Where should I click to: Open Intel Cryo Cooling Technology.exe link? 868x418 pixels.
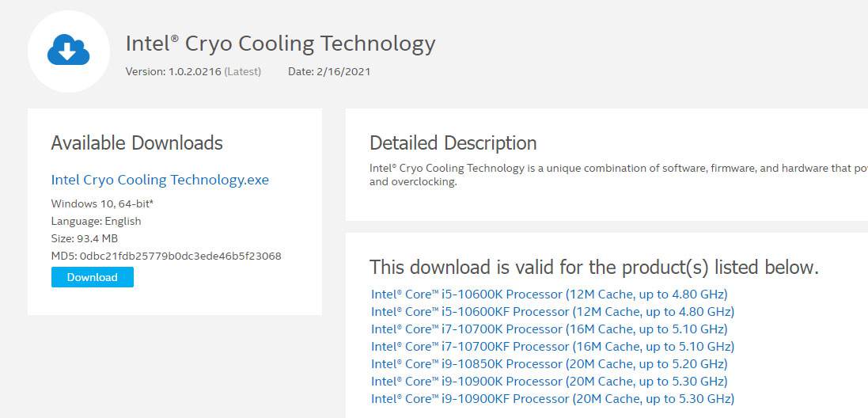[x=160, y=180]
